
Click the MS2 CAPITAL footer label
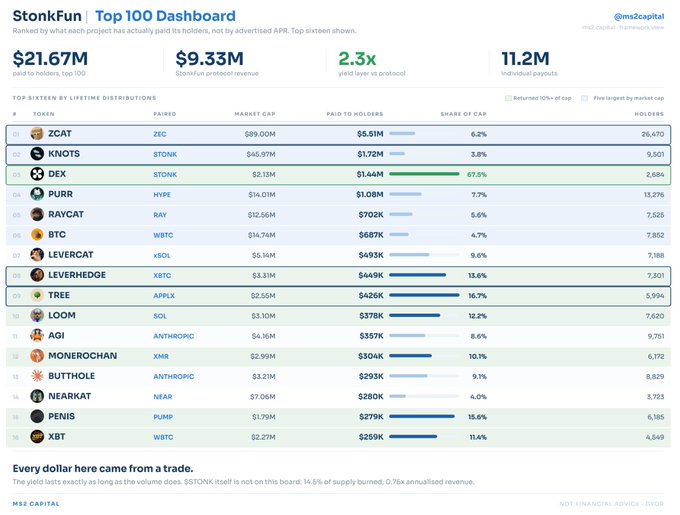[36, 504]
